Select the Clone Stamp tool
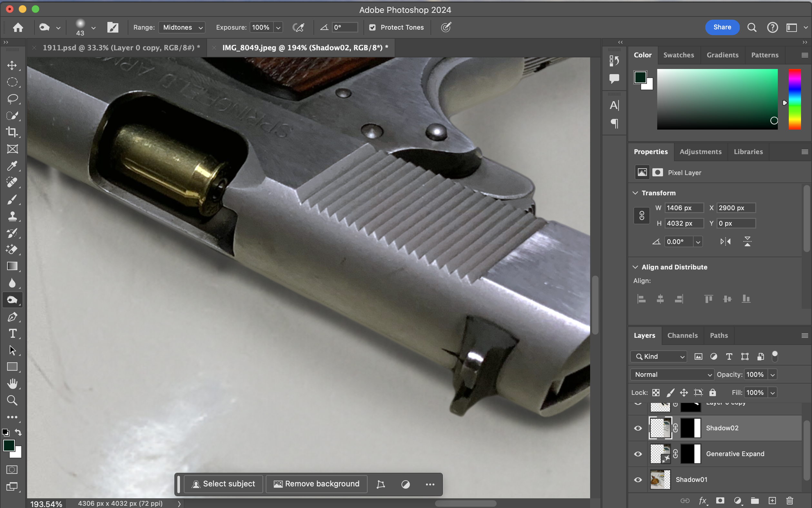Viewport: 812px width, 508px height. coord(12,216)
